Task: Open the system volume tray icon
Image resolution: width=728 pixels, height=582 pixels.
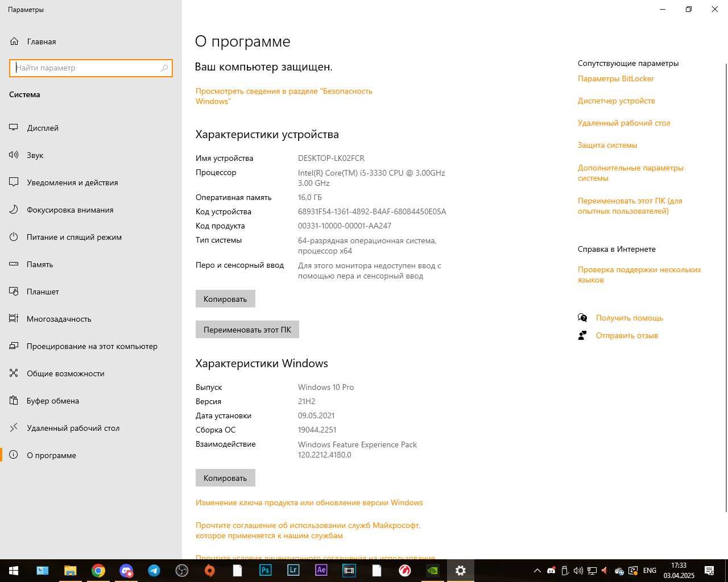Action: (578, 571)
